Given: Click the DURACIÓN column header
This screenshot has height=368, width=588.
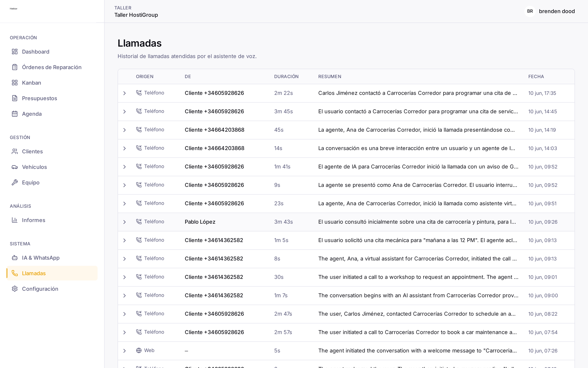Looking at the screenshot, I should 286,76.
